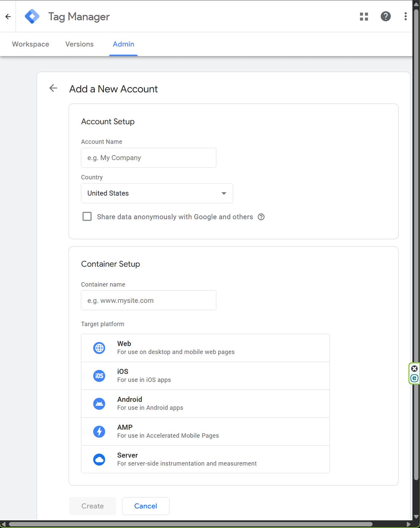Click the Create button

pos(93,506)
